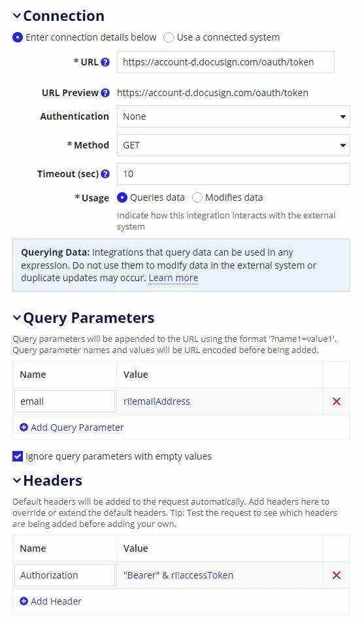Image resolution: width=364 pixels, height=621 pixels.
Task: Click the help icon beside URL Preview
Action: pyautogui.click(x=105, y=93)
